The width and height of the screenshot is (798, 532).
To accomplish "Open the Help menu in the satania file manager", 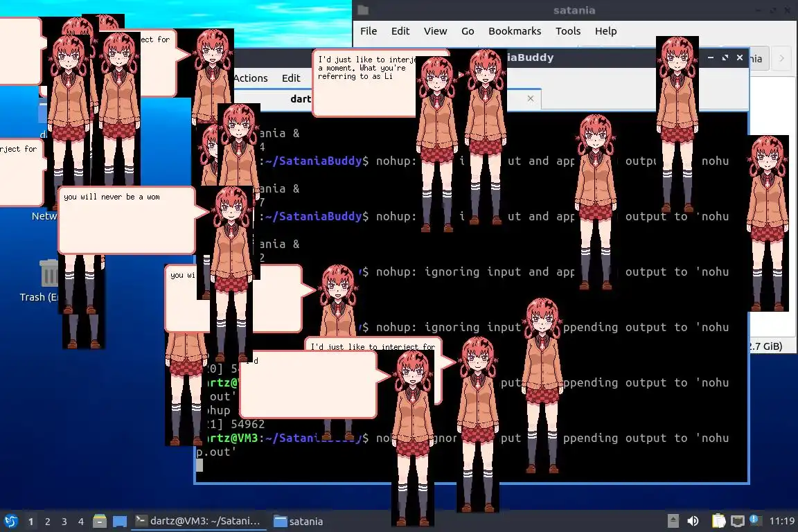I will click(x=605, y=31).
